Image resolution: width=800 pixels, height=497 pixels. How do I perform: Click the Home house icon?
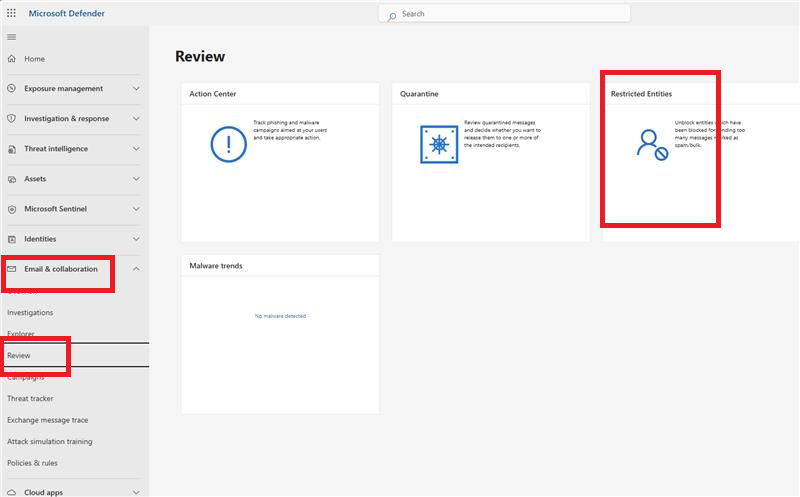(x=12, y=59)
